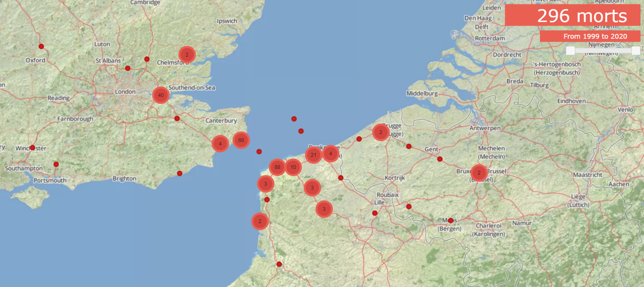Click the 296 morts counter banner
This screenshot has height=287, width=644.
click(x=573, y=15)
